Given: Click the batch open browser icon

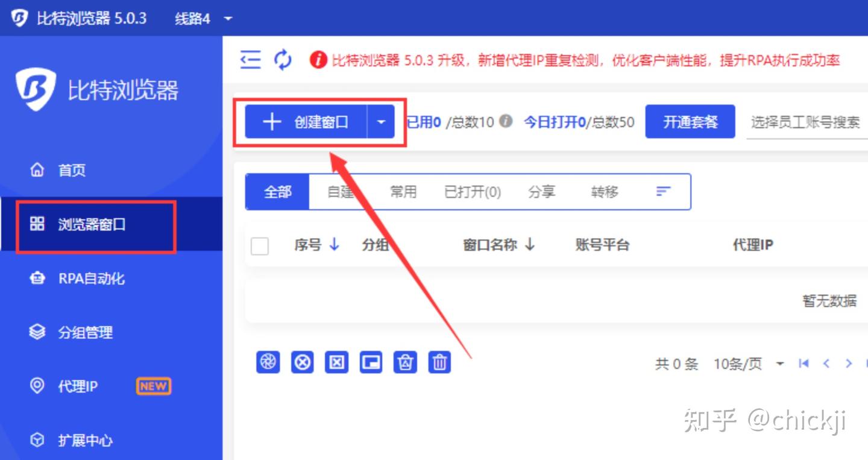Looking at the screenshot, I should point(268,362).
